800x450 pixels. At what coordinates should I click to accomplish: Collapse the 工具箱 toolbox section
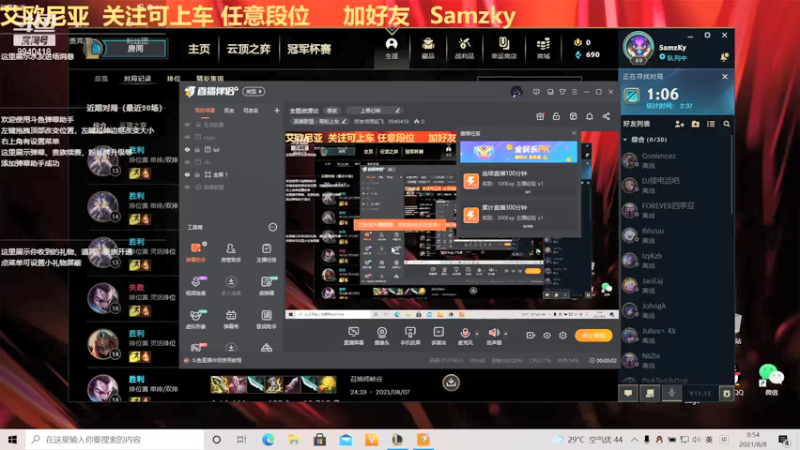coord(273,227)
